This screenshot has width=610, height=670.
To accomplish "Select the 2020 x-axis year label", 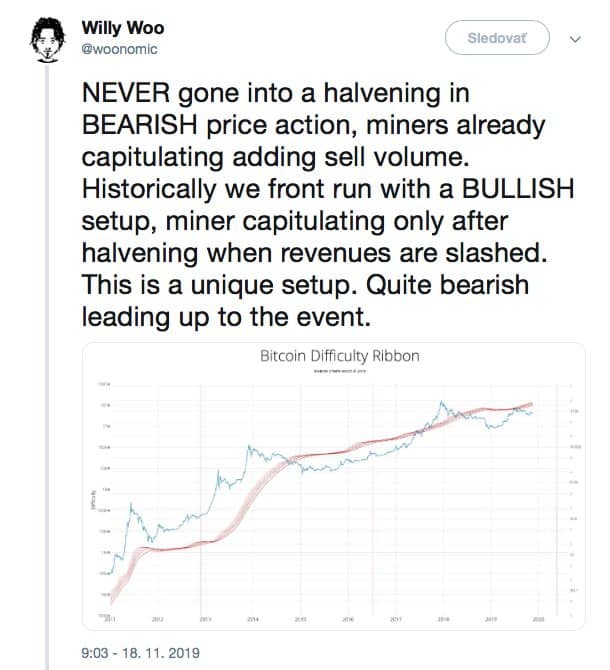I will [x=539, y=620].
